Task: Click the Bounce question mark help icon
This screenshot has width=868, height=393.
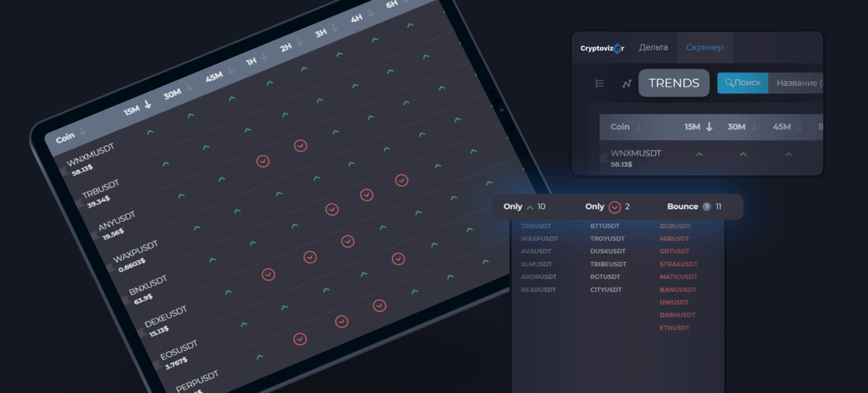Action: 707,207
